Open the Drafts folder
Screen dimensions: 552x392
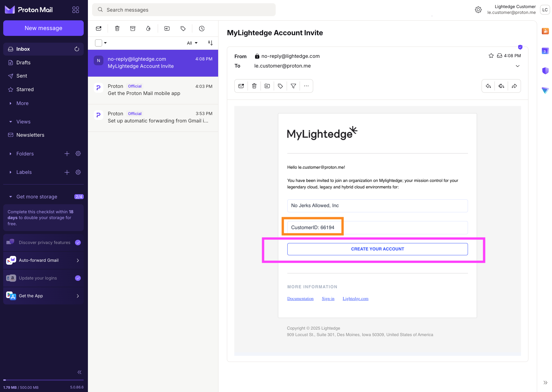[43, 63]
